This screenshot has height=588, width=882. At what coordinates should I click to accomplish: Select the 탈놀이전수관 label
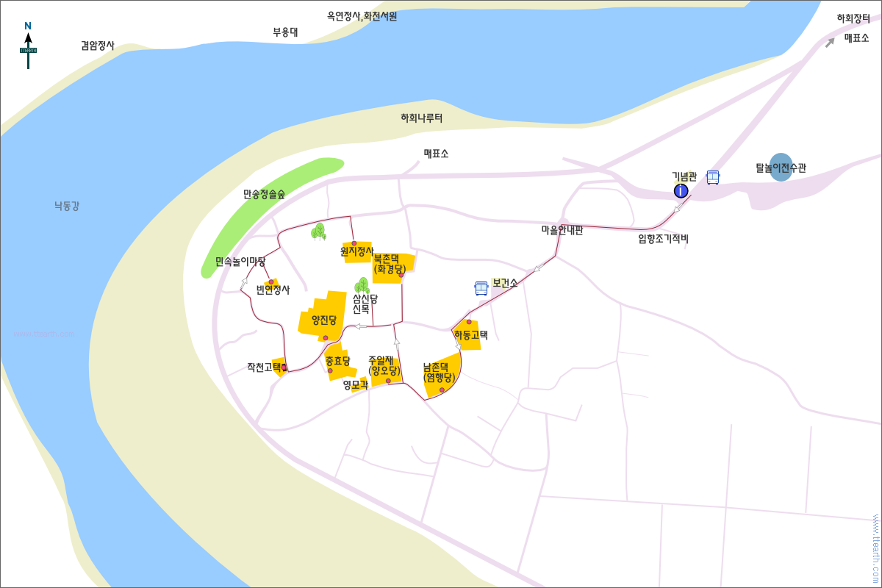tap(781, 168)
